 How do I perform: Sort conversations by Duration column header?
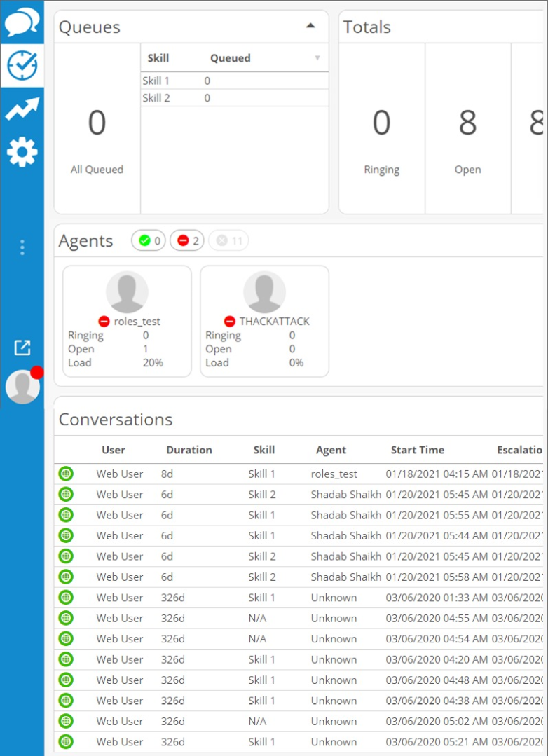[x=189, y=450]
